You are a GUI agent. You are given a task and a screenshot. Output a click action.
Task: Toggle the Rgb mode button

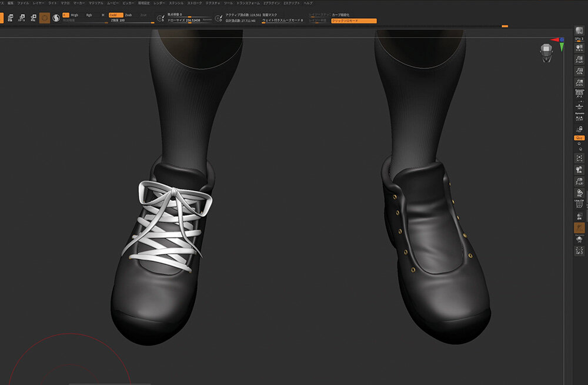pyautogui.click(x=89, y=15)
